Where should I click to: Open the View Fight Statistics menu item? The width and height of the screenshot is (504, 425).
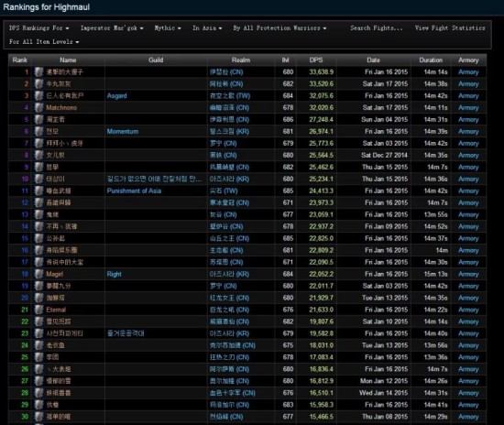(450, 28)
